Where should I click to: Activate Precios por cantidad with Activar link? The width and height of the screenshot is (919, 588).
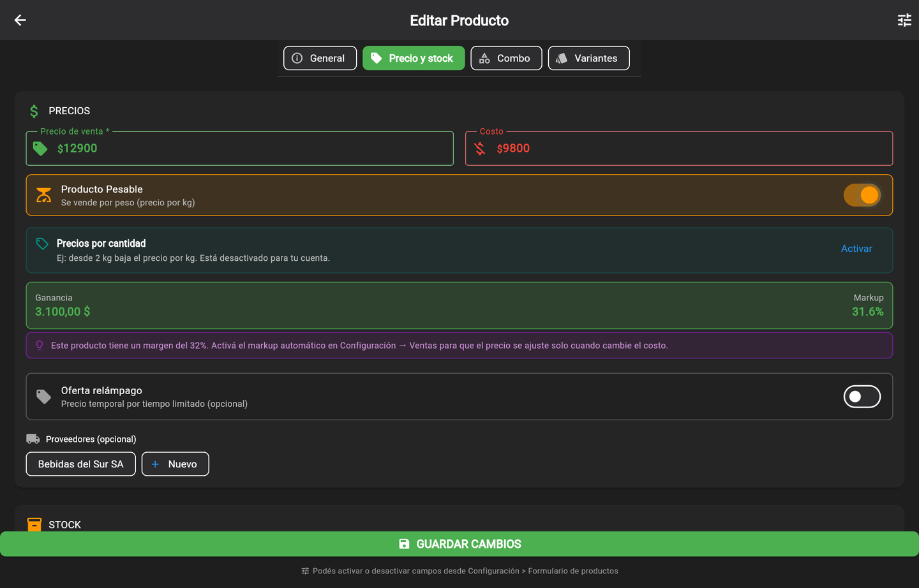(856, 249)
